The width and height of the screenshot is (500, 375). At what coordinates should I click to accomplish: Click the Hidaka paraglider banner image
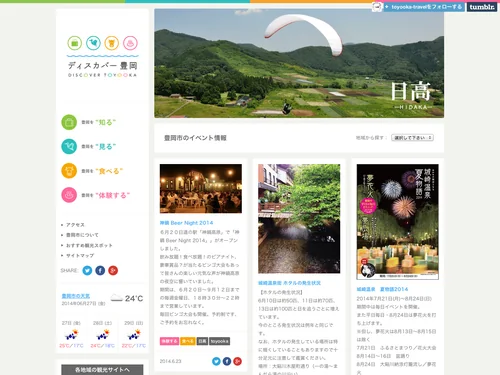tap(299, 63)
